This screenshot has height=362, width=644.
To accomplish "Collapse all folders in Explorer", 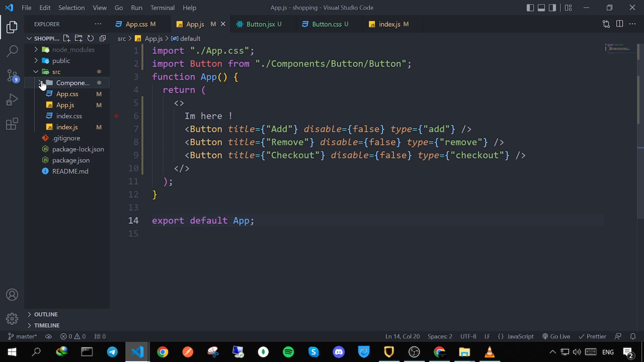I will (x=103, y=39).
